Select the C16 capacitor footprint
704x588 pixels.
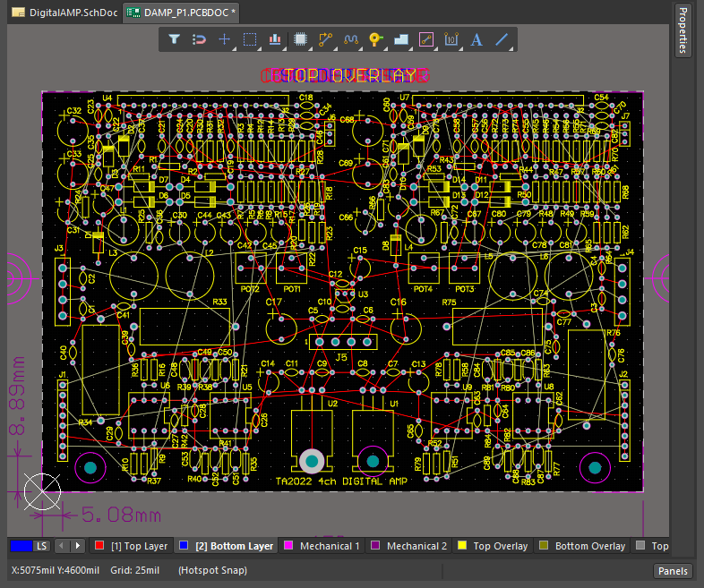click(x=406, y=329)
